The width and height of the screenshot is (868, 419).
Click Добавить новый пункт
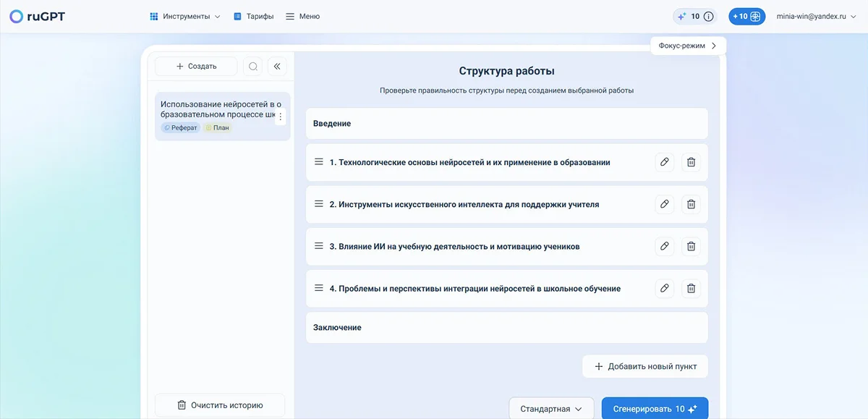click(x=644, y=366)
